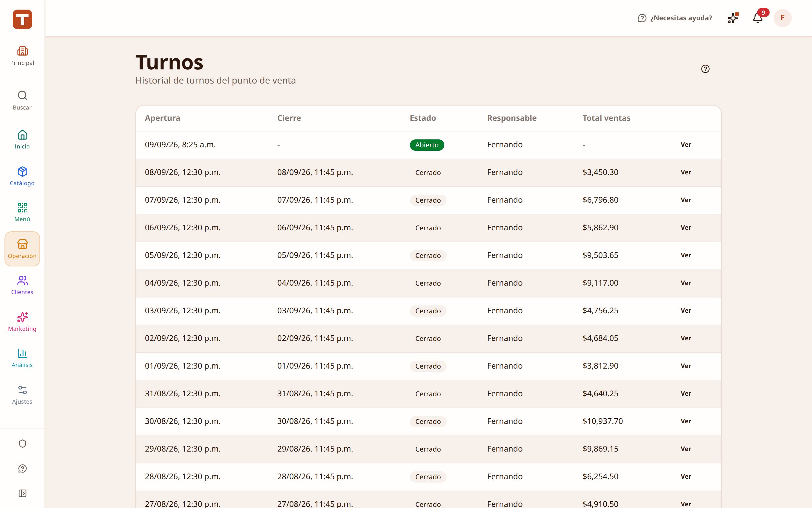
Task: Click the Turnos page help icon
Action: (x=705, y=69)
